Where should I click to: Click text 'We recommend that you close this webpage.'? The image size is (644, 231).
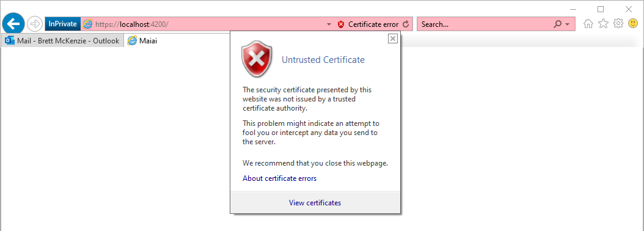315,163
